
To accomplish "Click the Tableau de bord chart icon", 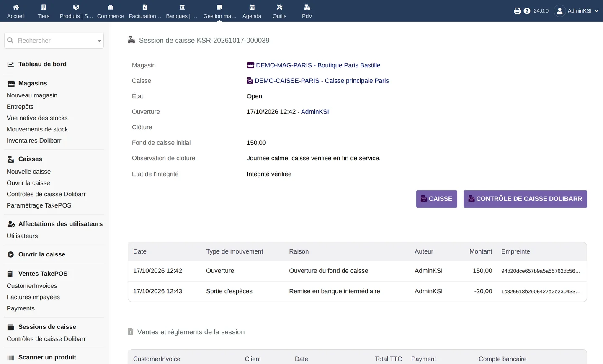I will point(11,64).
